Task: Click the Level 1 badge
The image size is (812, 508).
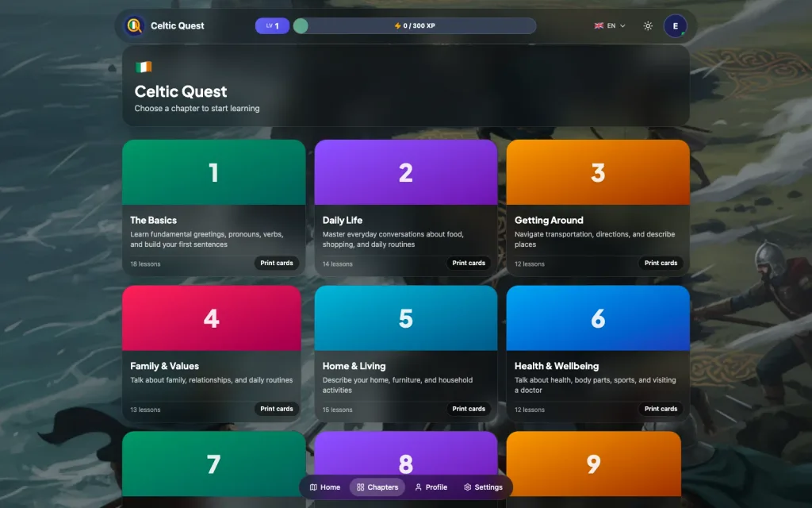Action: [x=273, y=26]
